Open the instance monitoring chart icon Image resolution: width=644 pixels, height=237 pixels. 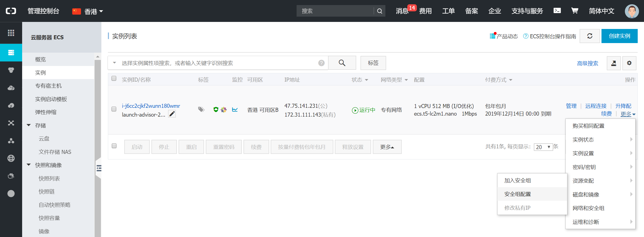click(x=235, y=109)
